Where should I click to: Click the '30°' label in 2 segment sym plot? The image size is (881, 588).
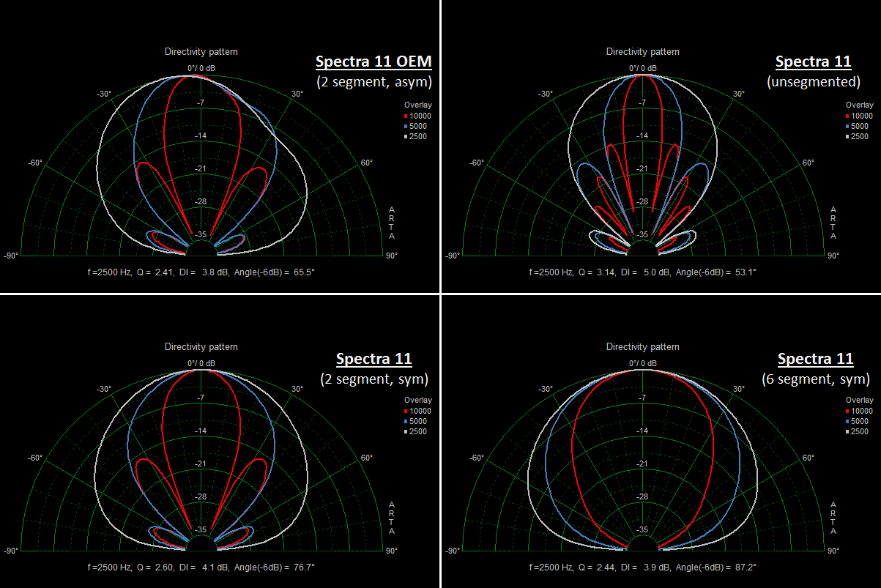[x=297, y=390]
